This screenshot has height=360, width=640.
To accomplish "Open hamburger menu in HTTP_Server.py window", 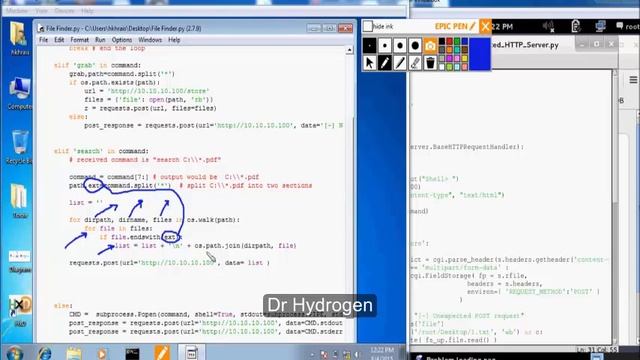I will point(633,80).
